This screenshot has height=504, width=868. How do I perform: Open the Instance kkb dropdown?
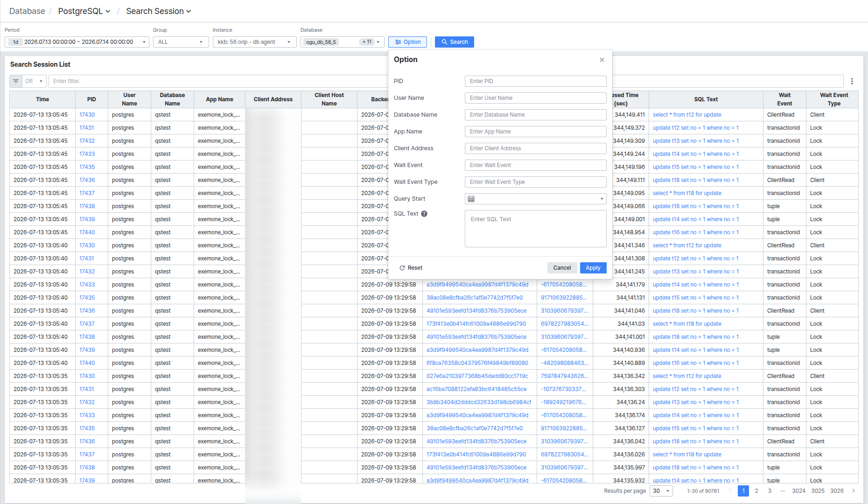[x=255, y=42]
